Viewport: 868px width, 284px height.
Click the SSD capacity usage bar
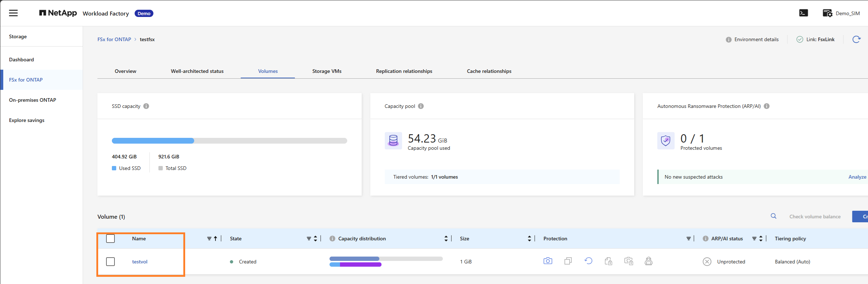pyautogui.click(x=230, y=141)
